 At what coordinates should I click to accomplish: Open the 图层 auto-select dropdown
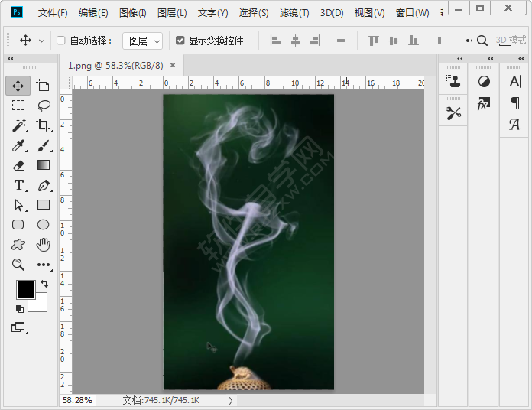pos(143,41)
